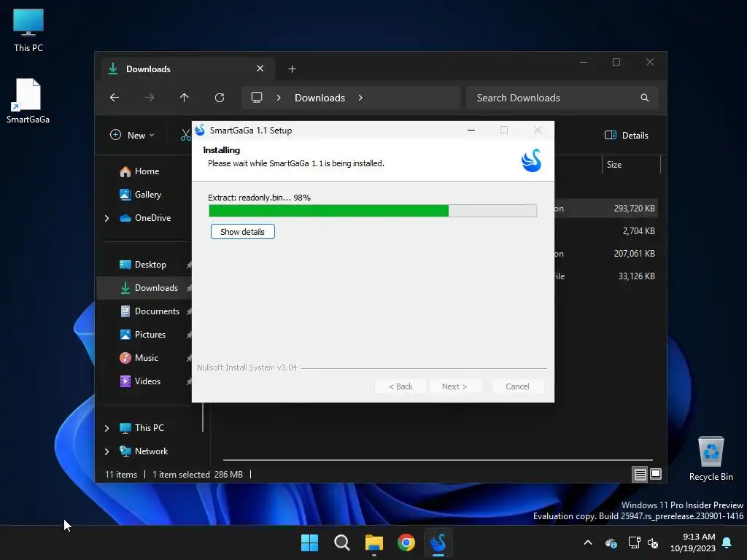Open Home in navigation pane
This screenshot has width=747, height=560.
tap(147, 171)
